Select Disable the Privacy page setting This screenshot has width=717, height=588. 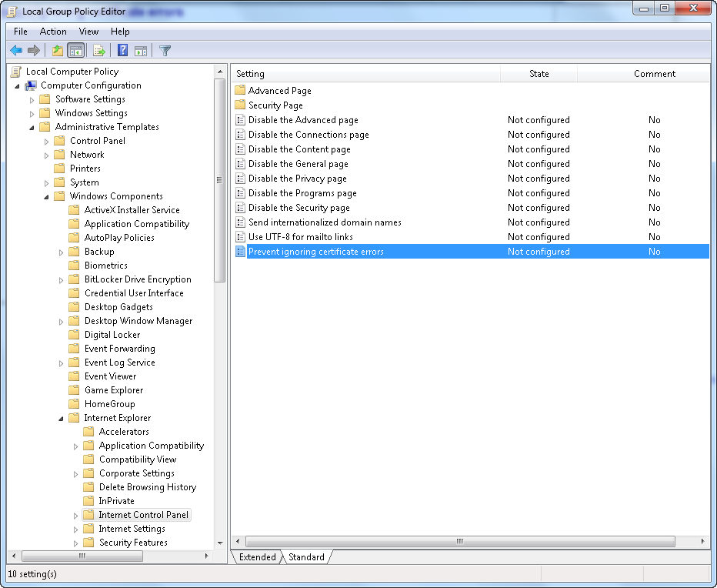297,179
